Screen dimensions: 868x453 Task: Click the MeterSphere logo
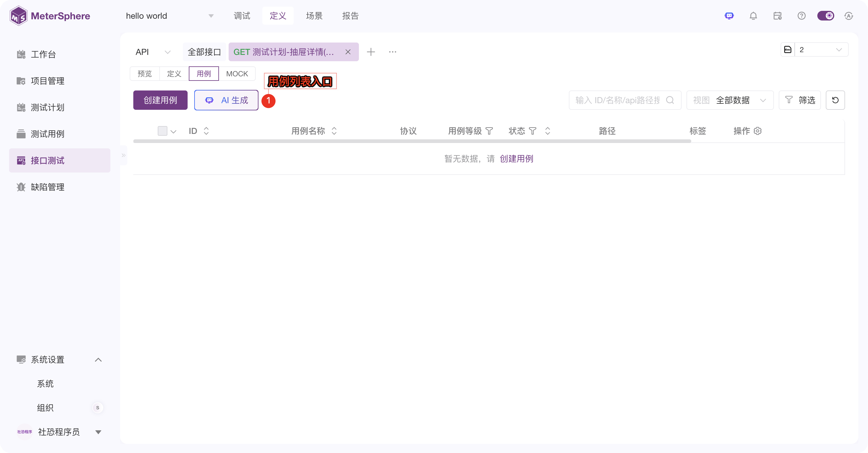50,16
